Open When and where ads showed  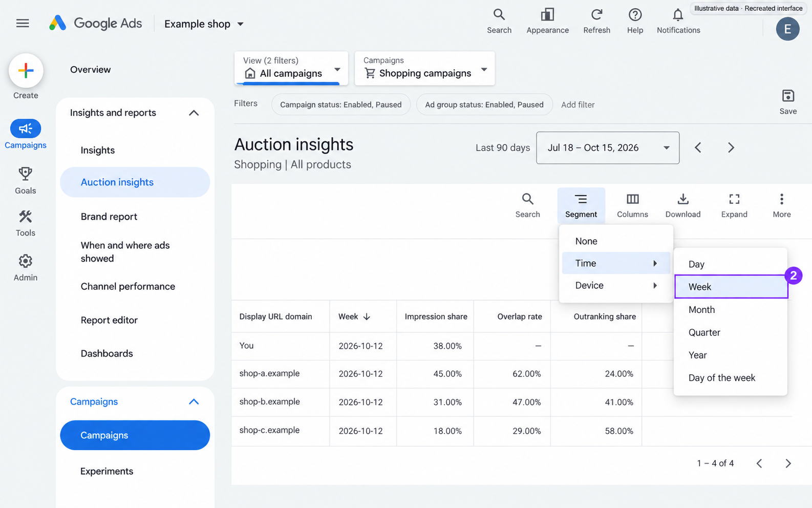(125, 252)
